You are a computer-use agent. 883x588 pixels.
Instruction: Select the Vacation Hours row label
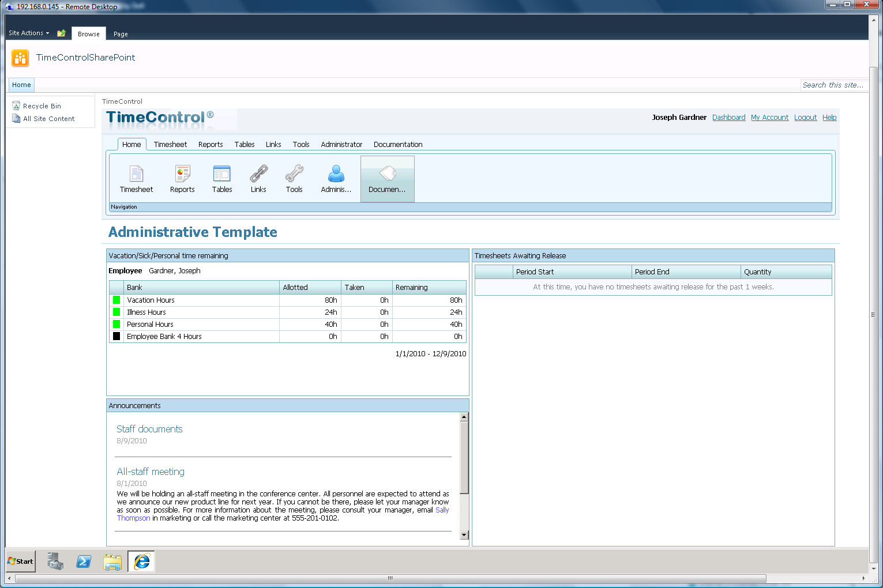(x=151, y=300)
